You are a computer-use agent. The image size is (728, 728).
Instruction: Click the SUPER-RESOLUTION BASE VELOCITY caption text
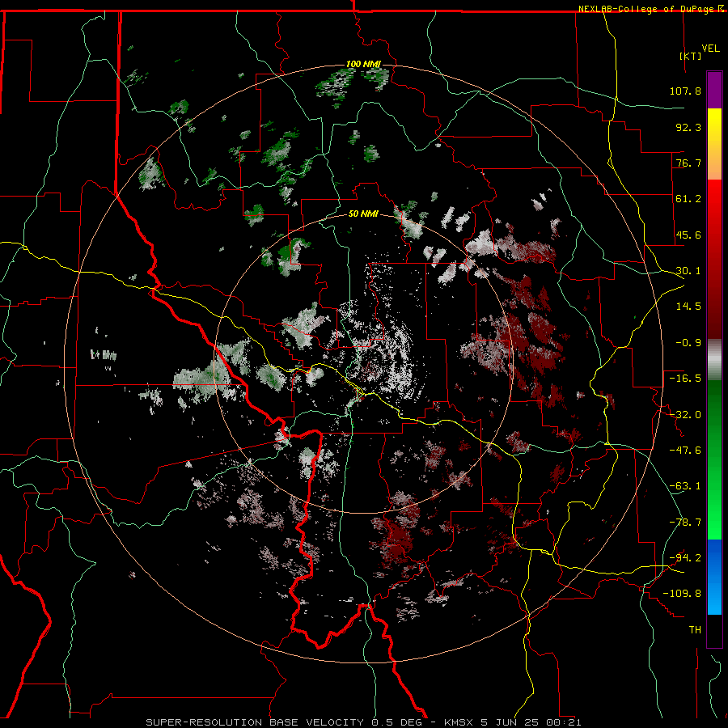256,722
